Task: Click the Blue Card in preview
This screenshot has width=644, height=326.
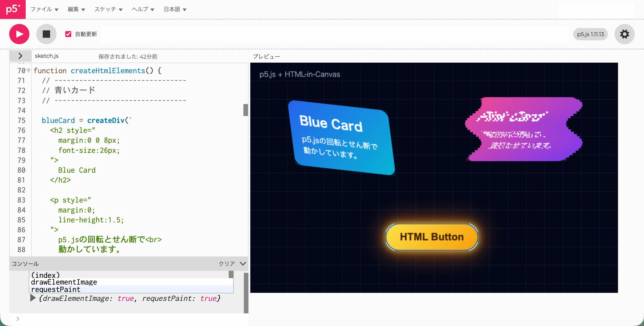Action: point(342,137)
